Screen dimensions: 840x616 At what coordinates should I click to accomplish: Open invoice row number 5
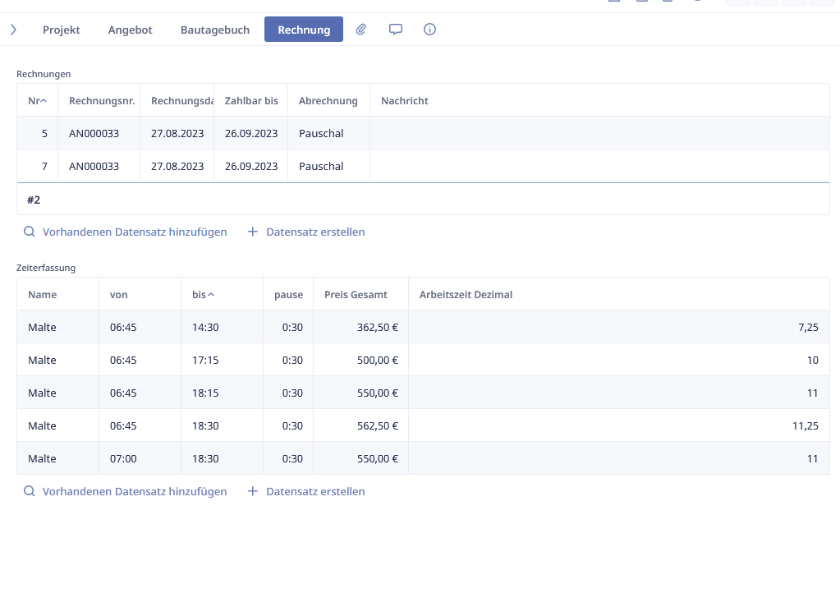tap(45, 133)
